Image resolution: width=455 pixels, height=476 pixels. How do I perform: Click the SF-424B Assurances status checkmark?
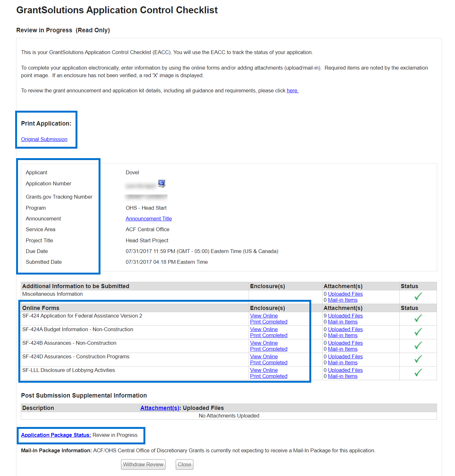(x=418, y=346)
